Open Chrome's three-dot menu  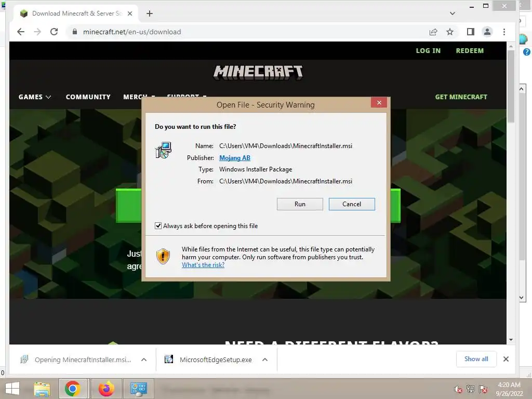tap(504, 32)
